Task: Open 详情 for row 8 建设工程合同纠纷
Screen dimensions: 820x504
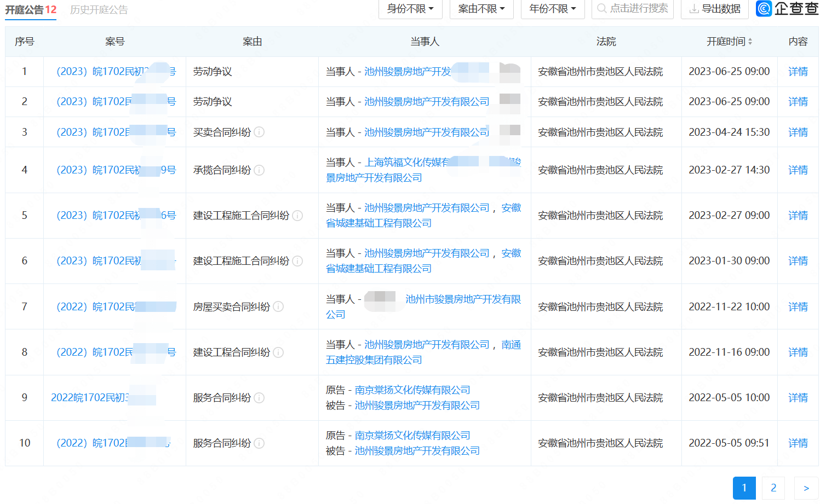Action: 798,352
